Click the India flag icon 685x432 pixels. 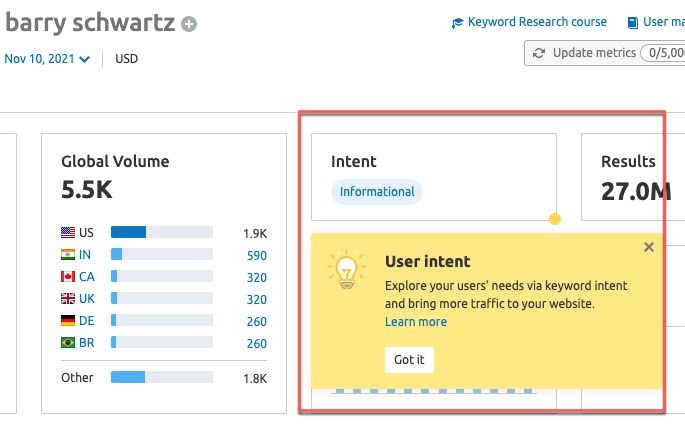click(68, 254)
